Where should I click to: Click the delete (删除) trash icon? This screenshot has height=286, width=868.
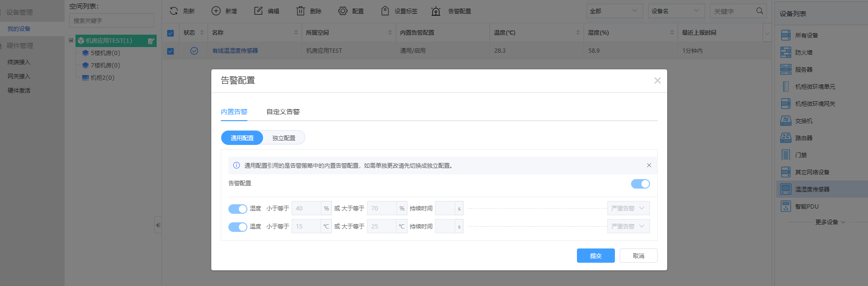coord(301,11)
